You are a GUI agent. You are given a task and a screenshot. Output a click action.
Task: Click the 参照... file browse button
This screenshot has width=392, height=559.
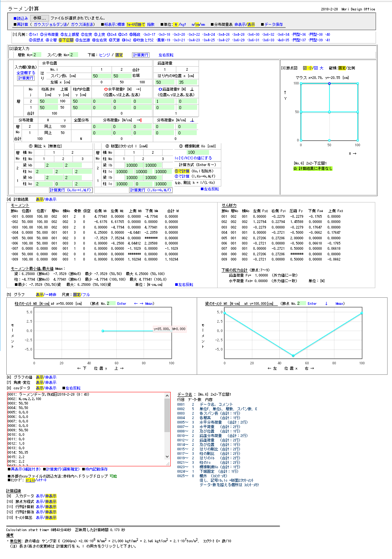tap(39, 18)
